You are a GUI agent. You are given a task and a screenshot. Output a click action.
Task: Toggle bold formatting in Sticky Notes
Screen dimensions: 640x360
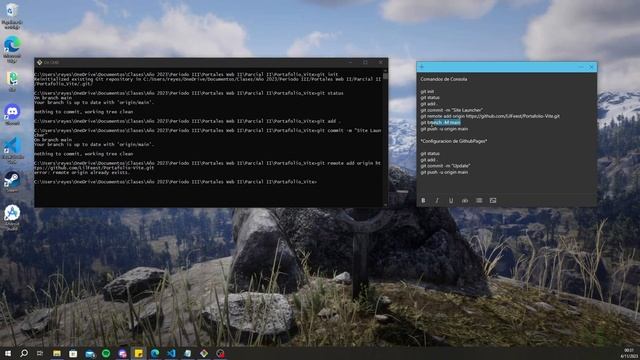(x=423, y=200)
